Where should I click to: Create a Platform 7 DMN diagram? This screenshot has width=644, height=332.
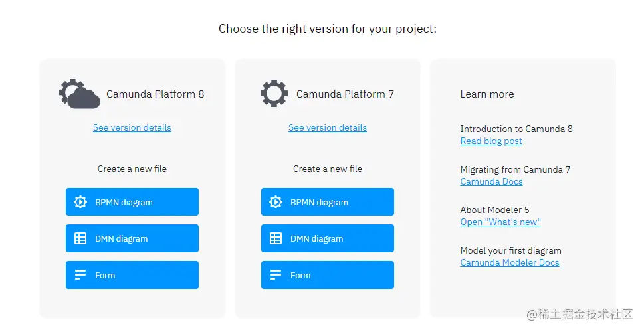[x=328, y=238]
